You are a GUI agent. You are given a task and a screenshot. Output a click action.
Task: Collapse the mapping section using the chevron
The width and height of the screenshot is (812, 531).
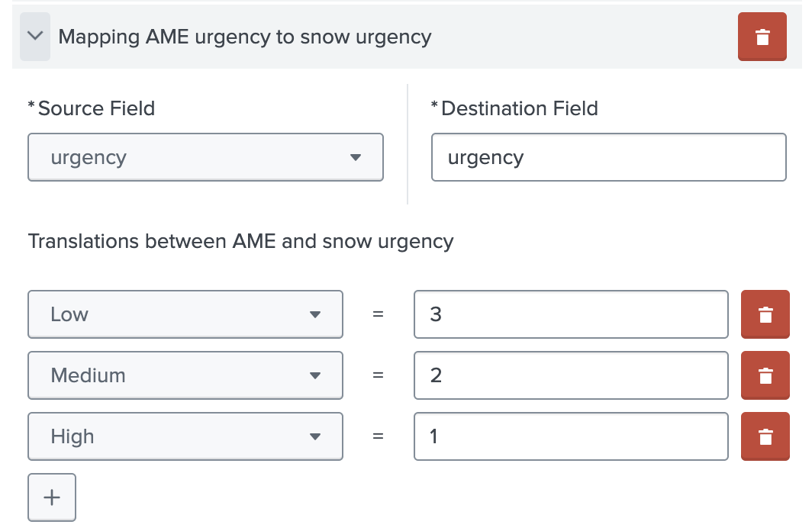[x=34, y=36]
